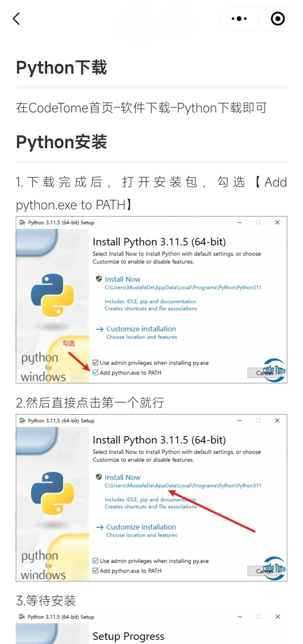Click the Cancel button in the second setup screenshot
Viewport: 303px width, 644px height.
click(265, 571)
